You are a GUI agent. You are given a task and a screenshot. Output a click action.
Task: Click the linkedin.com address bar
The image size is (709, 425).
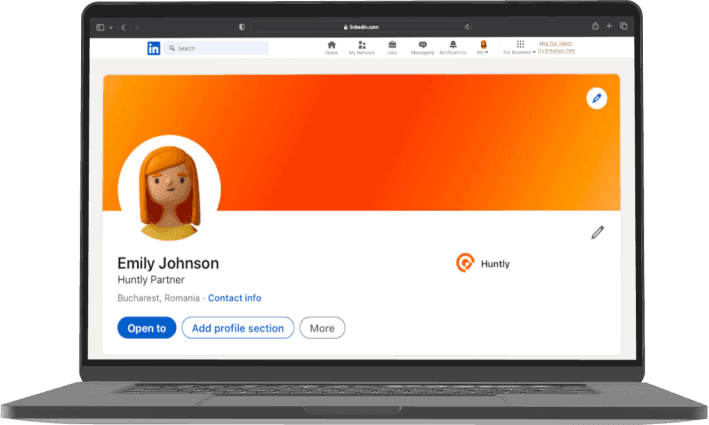tap(361, 27)
